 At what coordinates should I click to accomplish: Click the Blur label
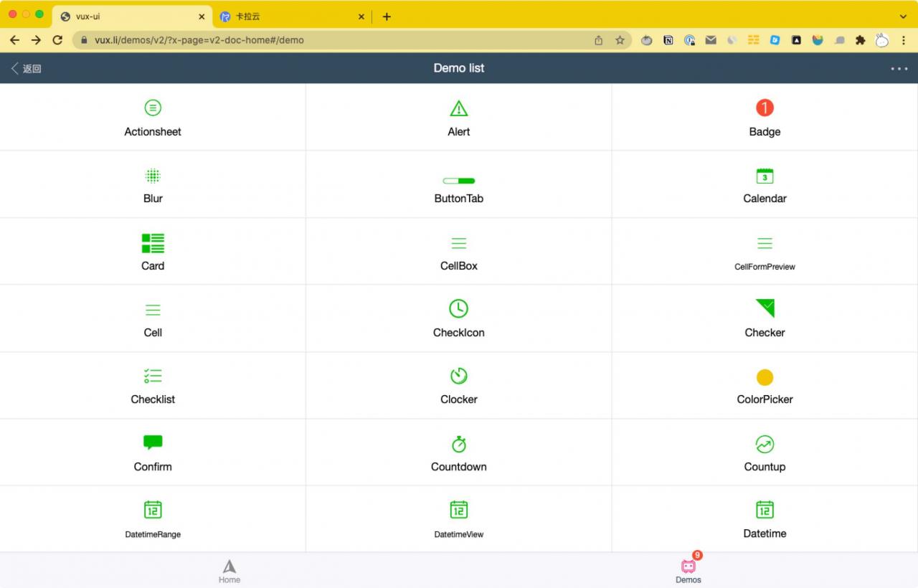tap(153, 199)
